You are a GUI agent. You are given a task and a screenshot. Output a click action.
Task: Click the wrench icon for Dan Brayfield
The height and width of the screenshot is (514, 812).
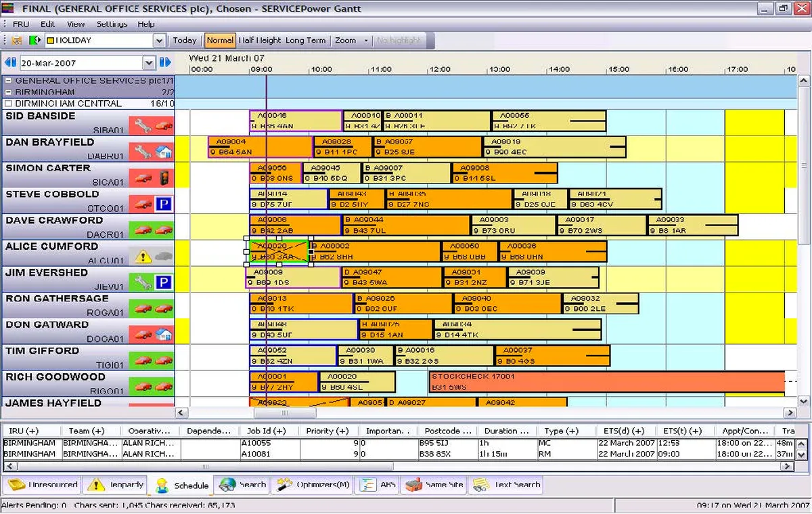coord(143,152)
